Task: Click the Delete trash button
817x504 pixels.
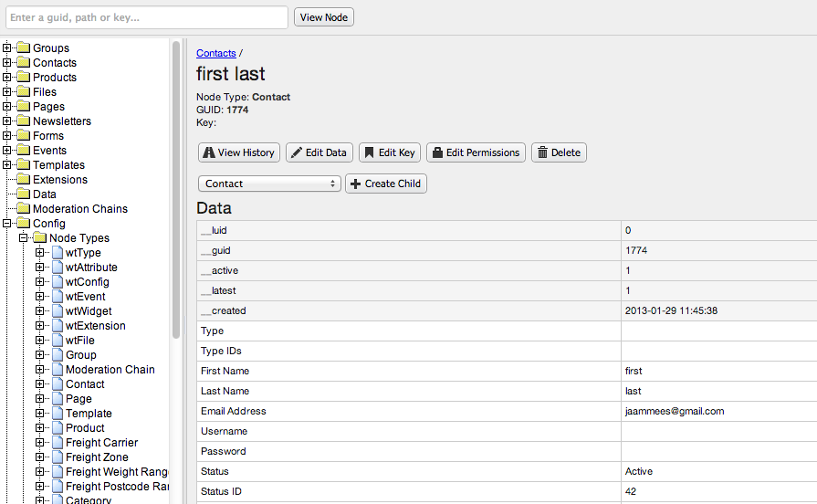Action: (x=559, y=152)
